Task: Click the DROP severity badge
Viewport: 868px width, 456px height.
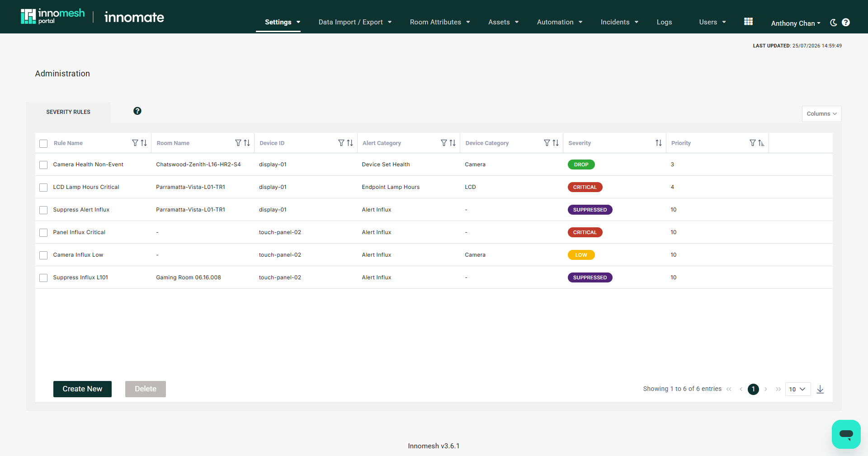Action: tap(581, 165)
